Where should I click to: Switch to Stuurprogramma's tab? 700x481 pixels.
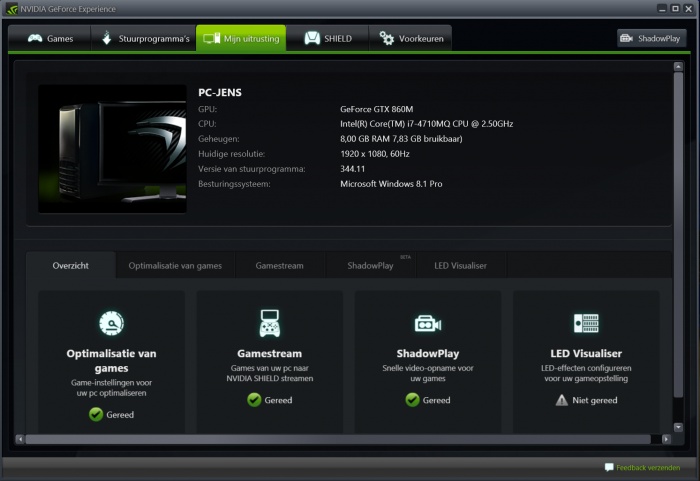click(x=144, y=38)
